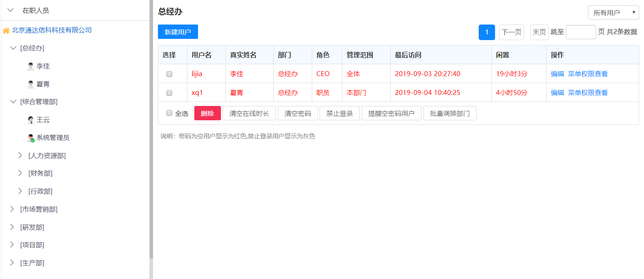Jump to the 末页 last page
The width and height of the screenshot is (644, 279).
[539, 32]
